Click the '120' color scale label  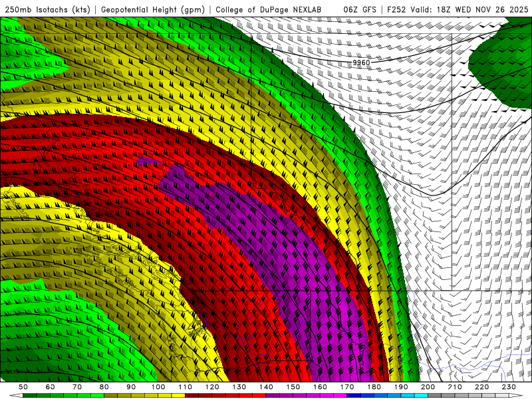coord(212,387)
